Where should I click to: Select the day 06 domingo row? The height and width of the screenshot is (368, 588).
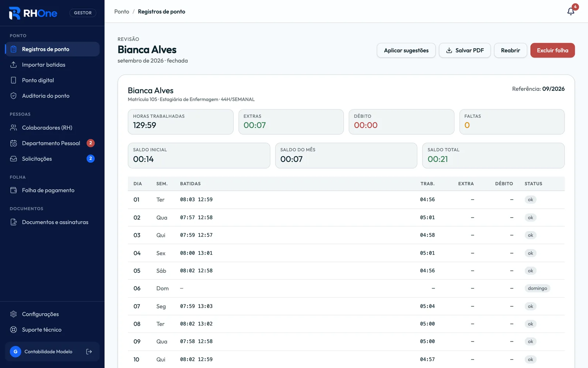(x=346, y=289)
